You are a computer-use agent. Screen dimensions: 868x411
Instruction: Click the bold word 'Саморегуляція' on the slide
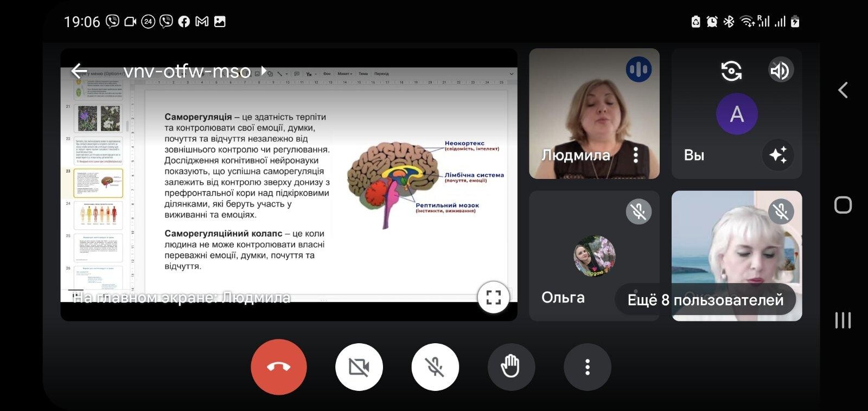coord(198,117)
